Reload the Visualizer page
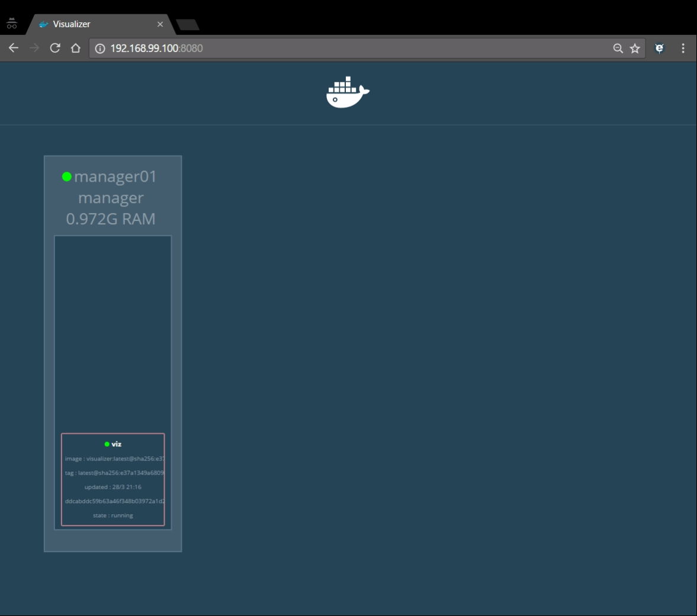 point(55,48)
